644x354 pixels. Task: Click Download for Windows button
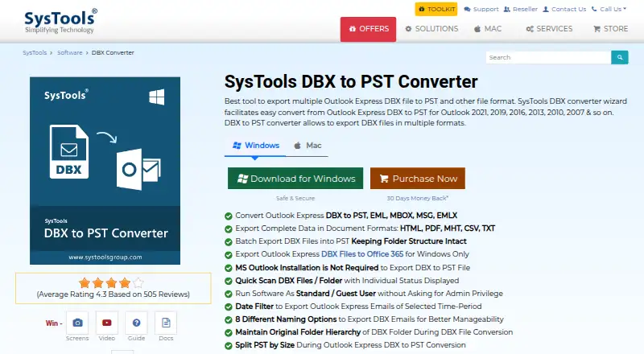coord(295,179)
